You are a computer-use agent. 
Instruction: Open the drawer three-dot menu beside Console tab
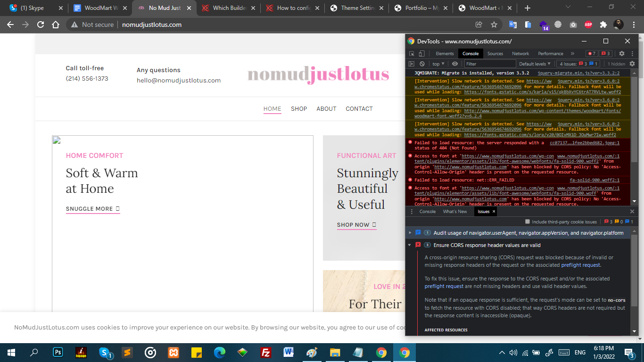[412, 212]
